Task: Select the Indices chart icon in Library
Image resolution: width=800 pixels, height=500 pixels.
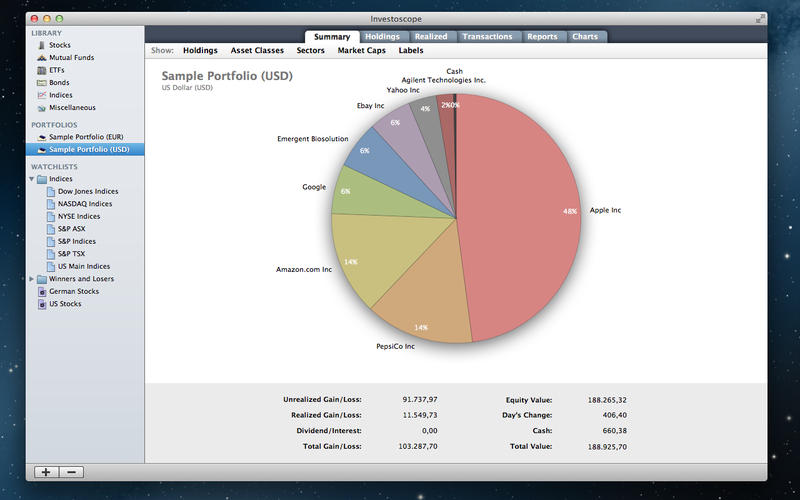Action: (x=41, y=96)
